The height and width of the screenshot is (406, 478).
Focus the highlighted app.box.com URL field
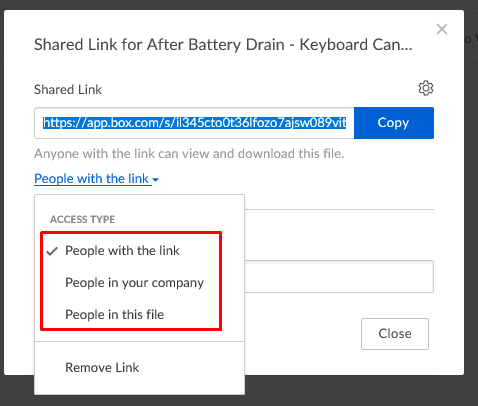tap(194, 123)
